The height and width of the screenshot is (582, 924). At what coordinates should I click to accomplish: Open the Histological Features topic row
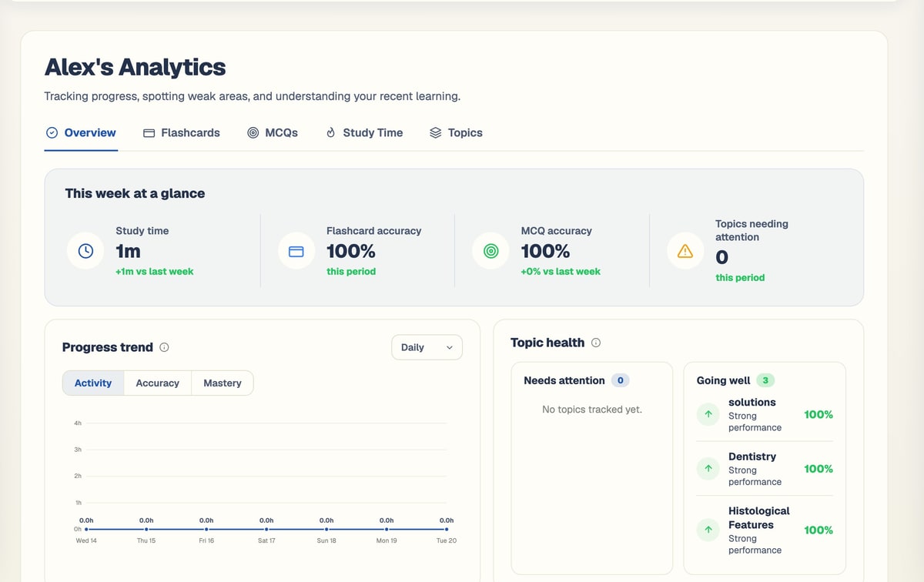(765, 530)
